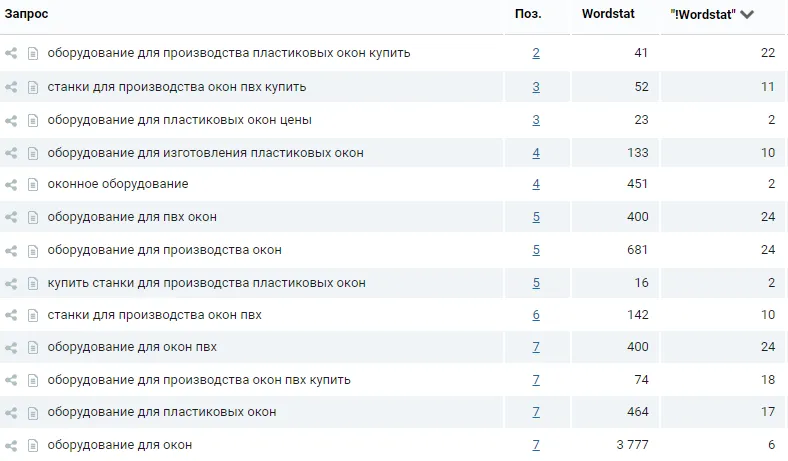Open document icon for 'оборудование для изготовления пластиковых окон'
Image resolution: width=788 pixels, height=461 pixels.
tap(33, 153)
